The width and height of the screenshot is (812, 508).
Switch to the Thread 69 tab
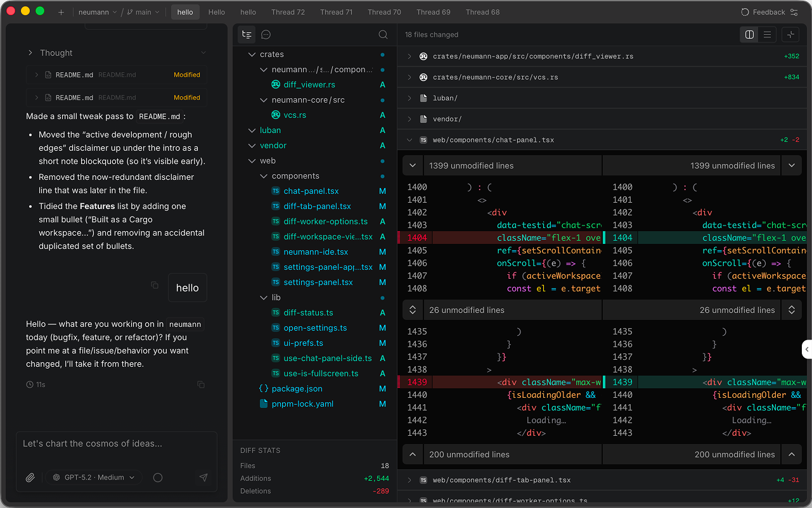pos(434,12)
